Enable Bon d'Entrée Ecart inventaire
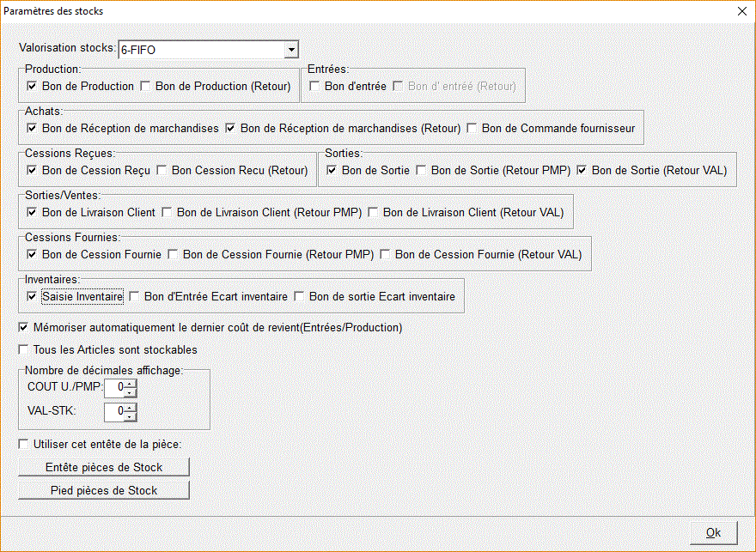The width and height of the screenshot is (756, 552). point(134,296)
